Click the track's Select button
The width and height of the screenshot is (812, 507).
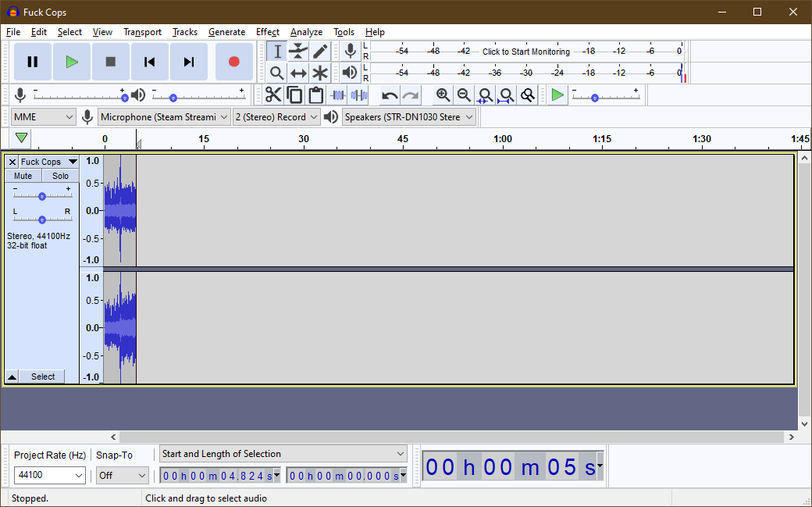tap(43, 377)
